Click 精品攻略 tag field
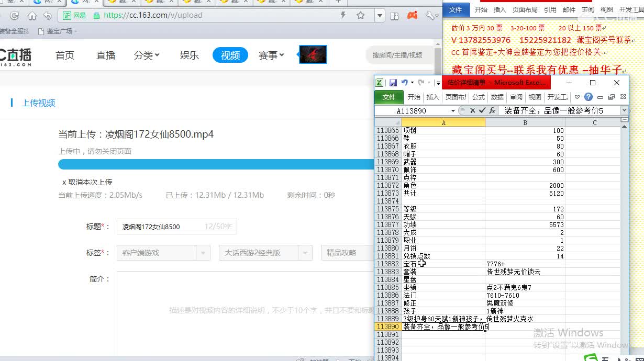This screenshot has width=644, height=361. pyautogui.click(x=348, y=253)
